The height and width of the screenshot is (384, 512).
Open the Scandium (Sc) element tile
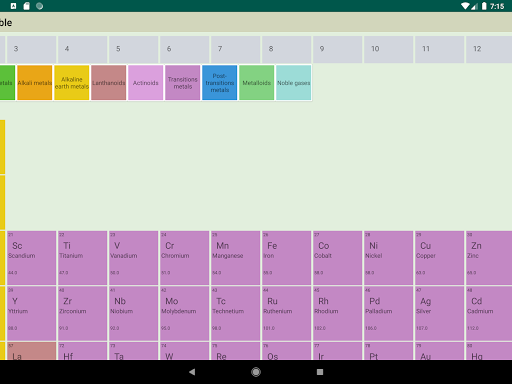(32, 258)
